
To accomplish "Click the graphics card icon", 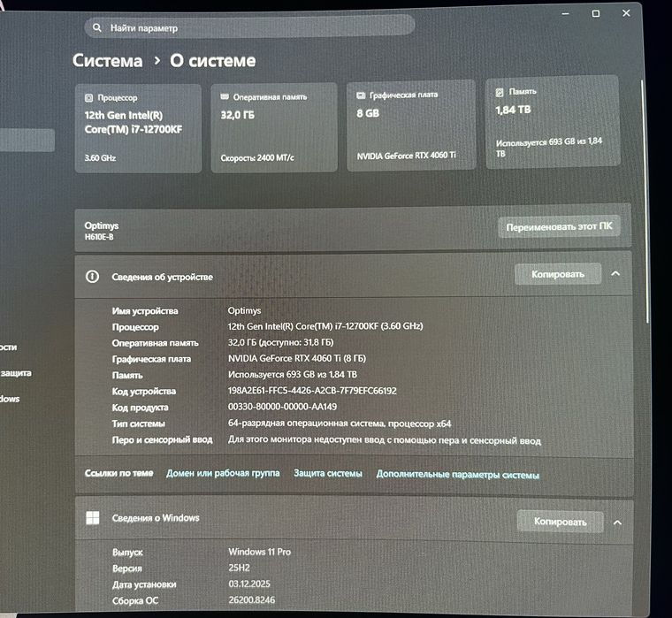I will 361,95.
